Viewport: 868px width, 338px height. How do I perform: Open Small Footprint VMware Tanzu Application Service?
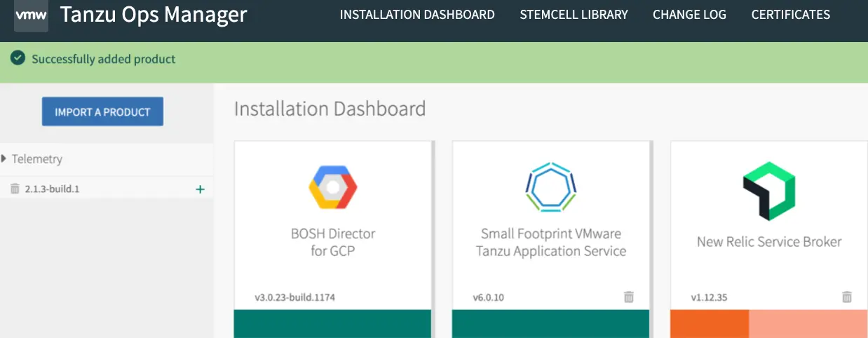[550, 242]
